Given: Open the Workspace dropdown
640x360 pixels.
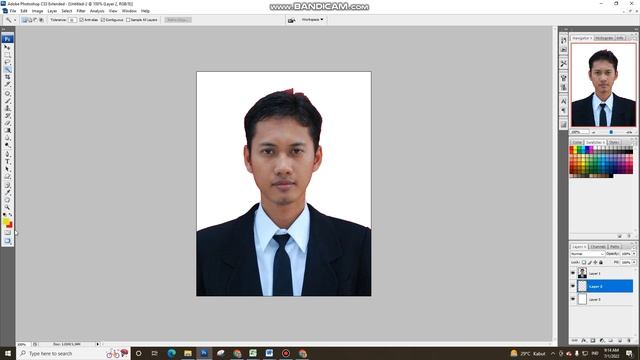Looking at the screenshot, I should tap(312, 20).
